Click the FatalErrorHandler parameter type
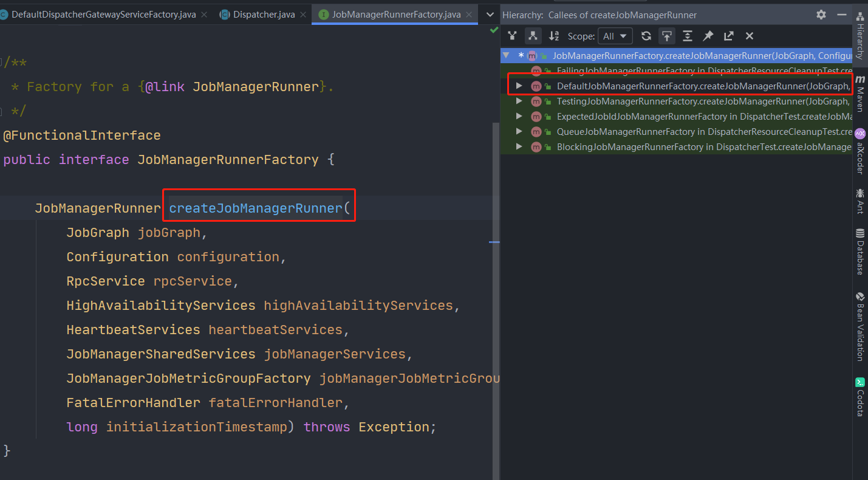This screenshot has height=480, width=868. point(133,402)
